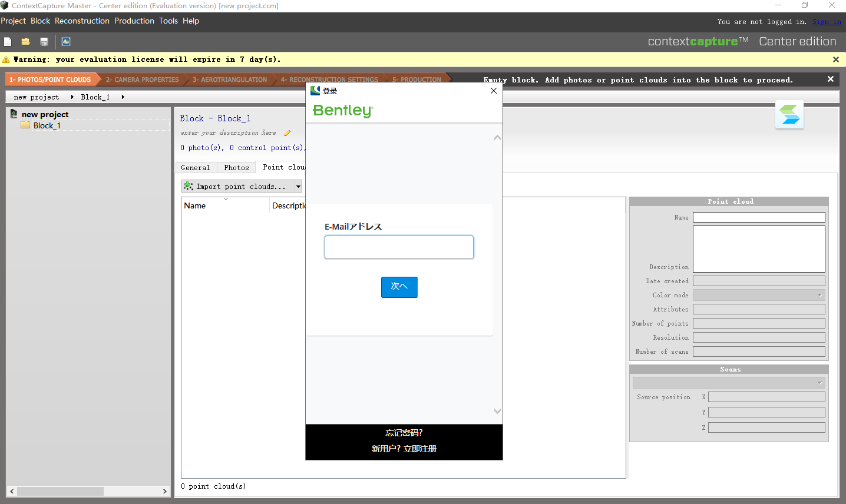Image resolution: width=846 pixels, height=504 pixels.
Task: Click the scroll-down chevron in the login dialog
Action: [497, 411]
